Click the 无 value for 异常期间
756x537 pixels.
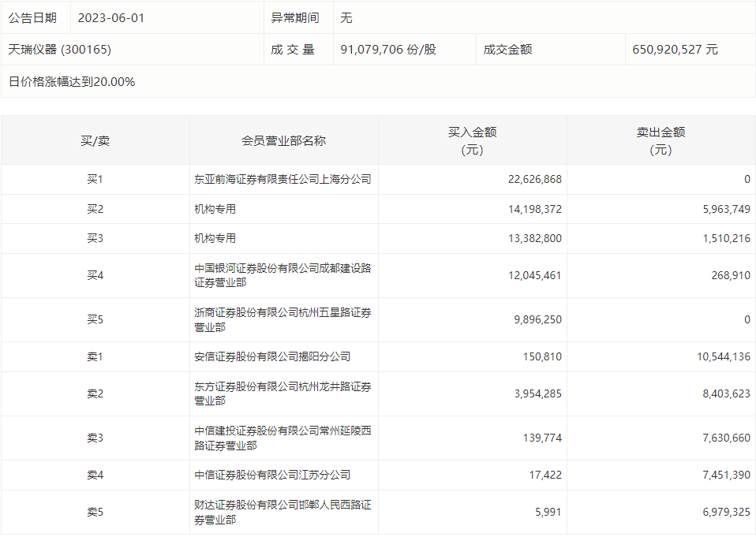click(x=346, y=18)
